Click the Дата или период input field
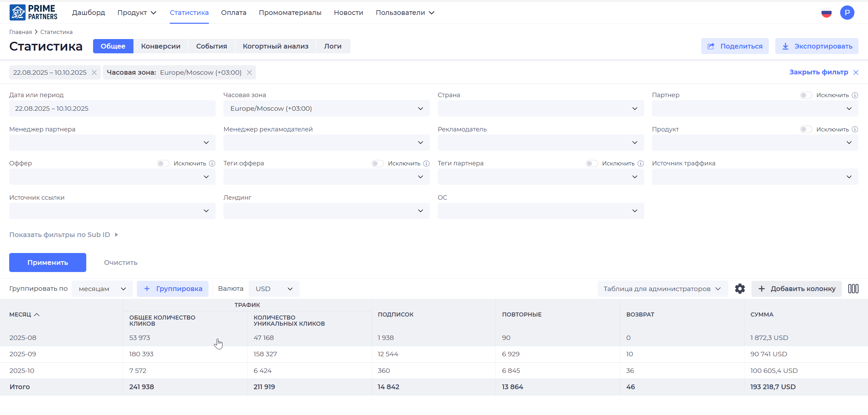Screen dimensions: 868x415 coord(112,109)
